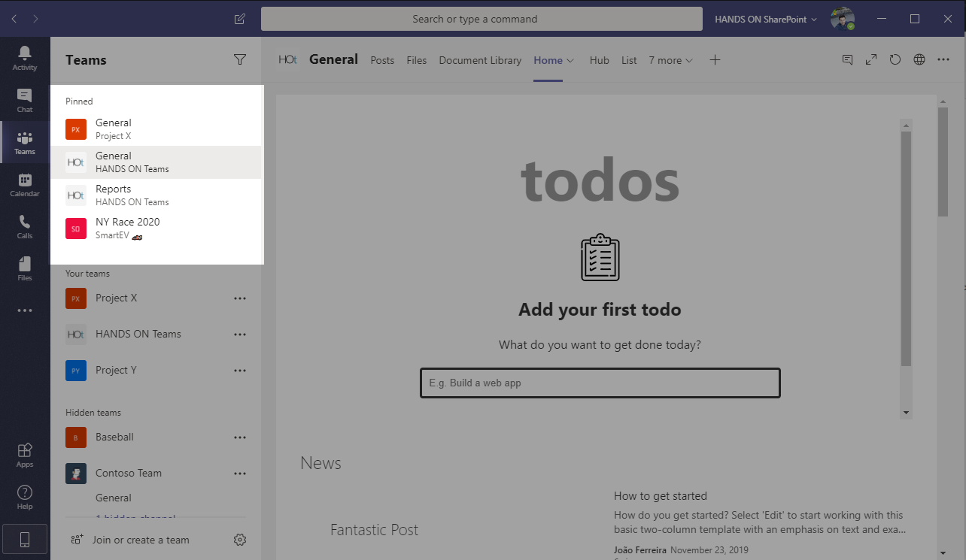
Task: Open the tab website with the globe icon
Action: coord(919,59)
